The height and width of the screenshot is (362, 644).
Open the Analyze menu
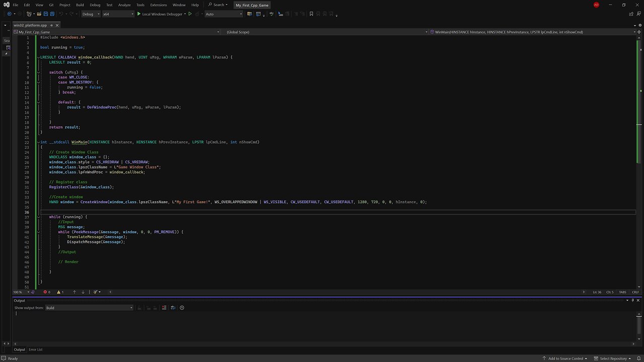124,5
